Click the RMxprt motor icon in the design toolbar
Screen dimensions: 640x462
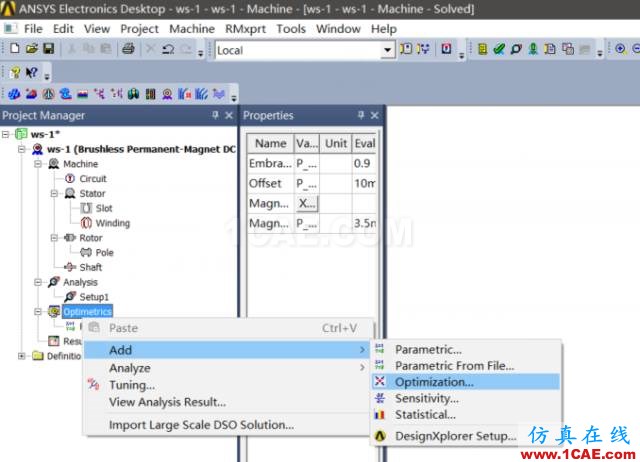tap(167, 94)
